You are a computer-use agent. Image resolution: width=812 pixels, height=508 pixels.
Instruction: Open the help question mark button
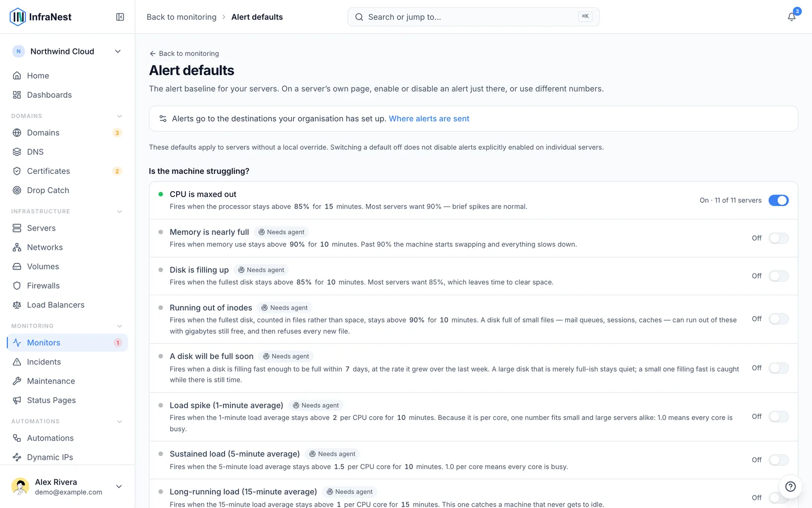tap(790, 486)
